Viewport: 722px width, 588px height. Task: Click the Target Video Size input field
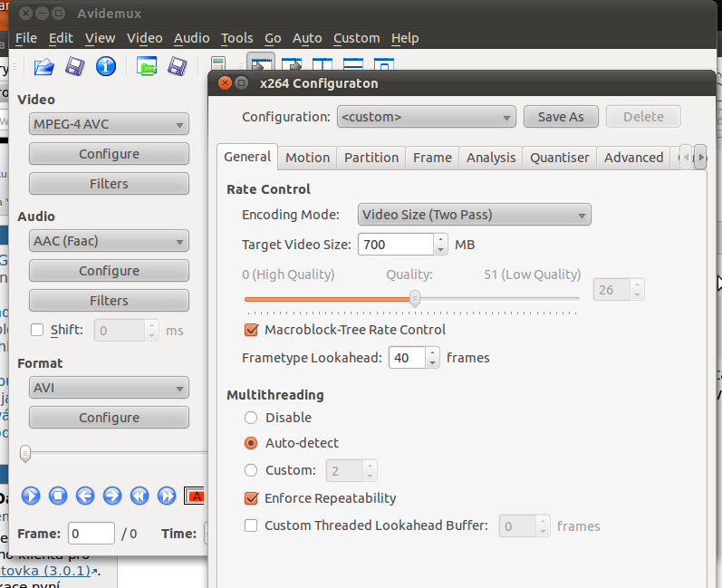tap(396, 245)
